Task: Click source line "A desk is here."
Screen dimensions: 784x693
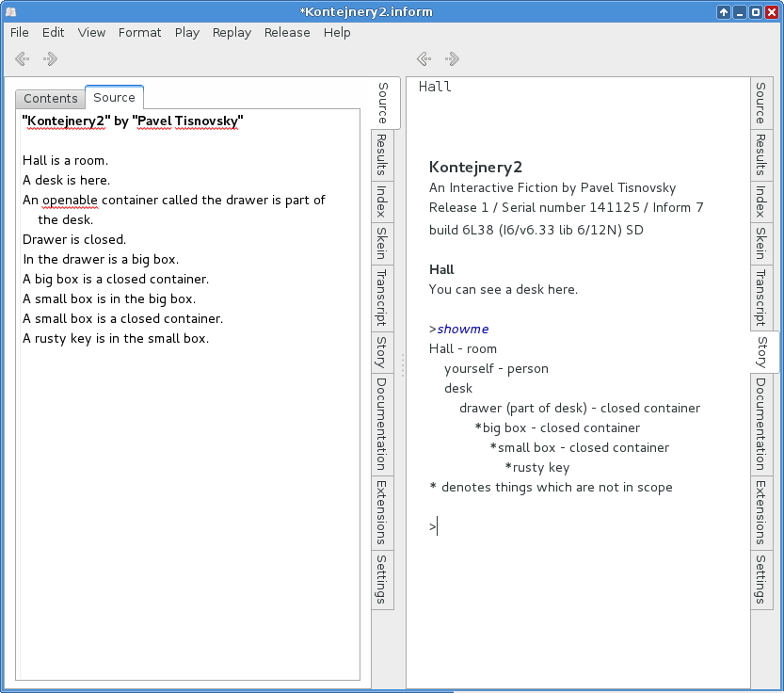Action: point(67,180)
